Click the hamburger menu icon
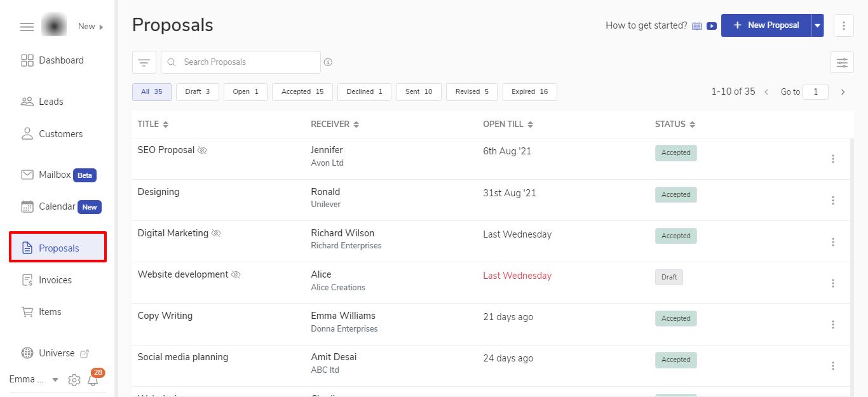Screen dimensions: 868x397 [x=27, y=27]
